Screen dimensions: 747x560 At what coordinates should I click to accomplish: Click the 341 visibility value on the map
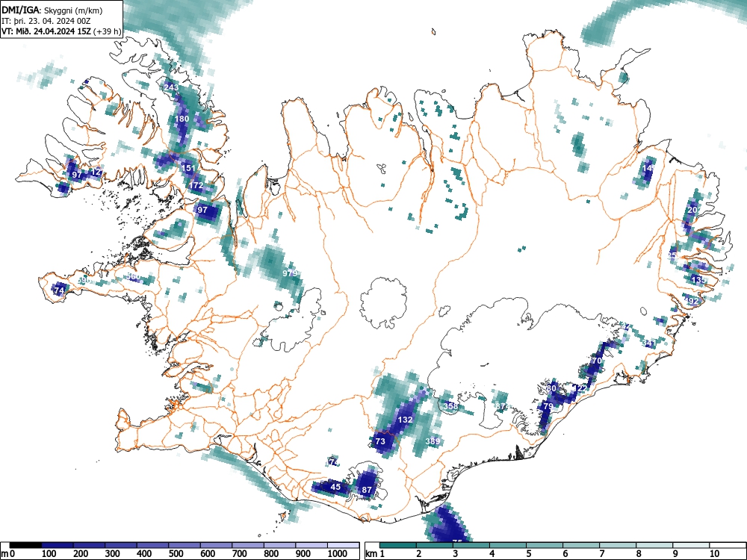[649, 343]
